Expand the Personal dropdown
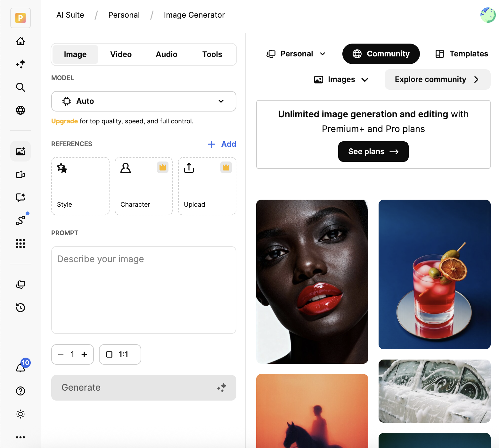The width and height of the screenshot is (499, 448). (296, 54)
